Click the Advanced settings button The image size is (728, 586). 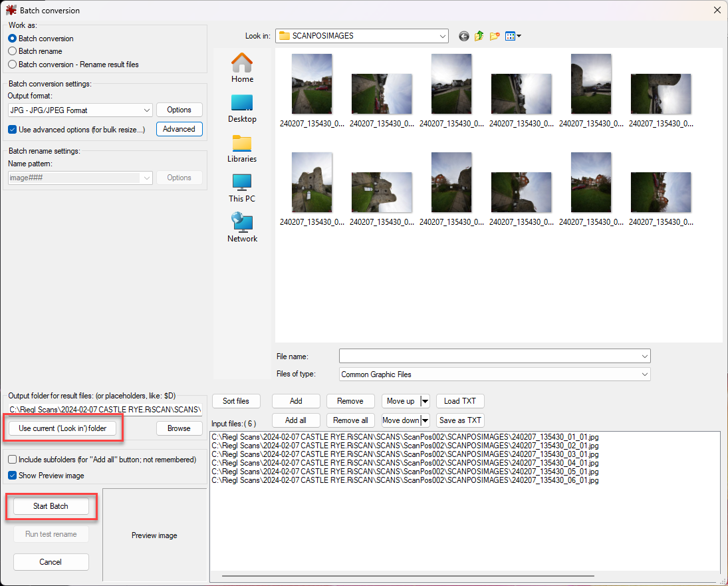[x=179, y=129]
